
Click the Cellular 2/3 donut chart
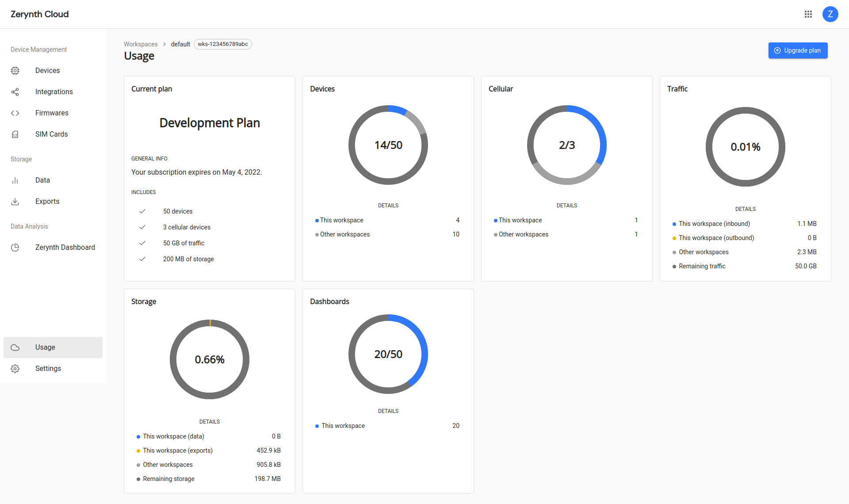coord(567,145)
